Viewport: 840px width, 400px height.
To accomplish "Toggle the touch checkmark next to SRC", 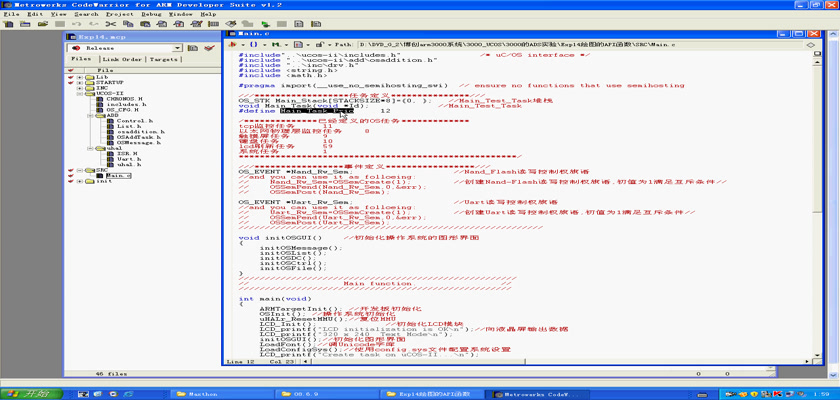I will pos(71,170).
